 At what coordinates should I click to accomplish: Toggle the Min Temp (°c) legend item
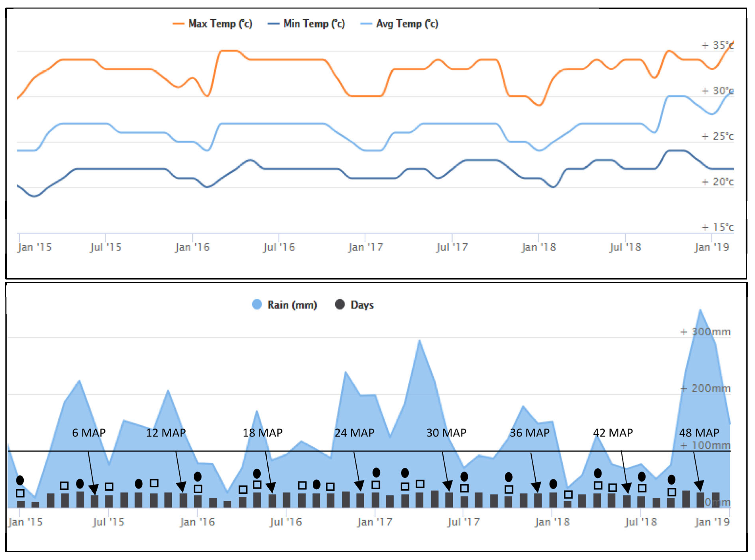306,24
